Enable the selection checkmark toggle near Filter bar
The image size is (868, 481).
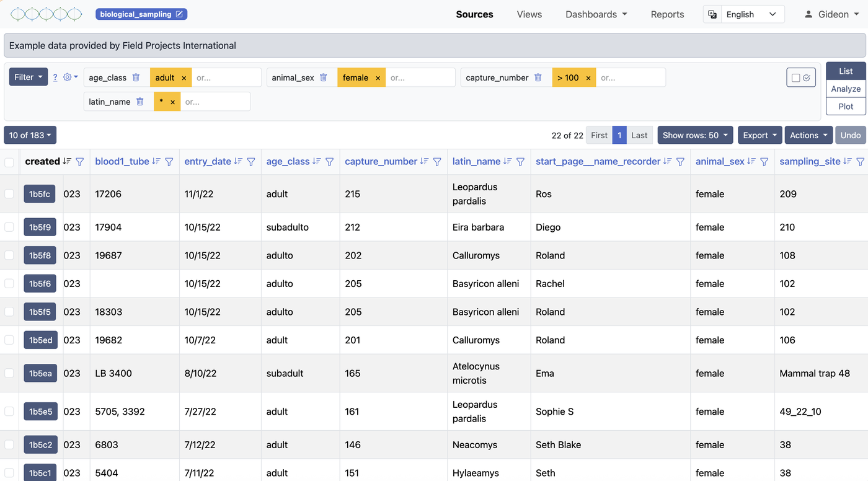pos(806,77)
